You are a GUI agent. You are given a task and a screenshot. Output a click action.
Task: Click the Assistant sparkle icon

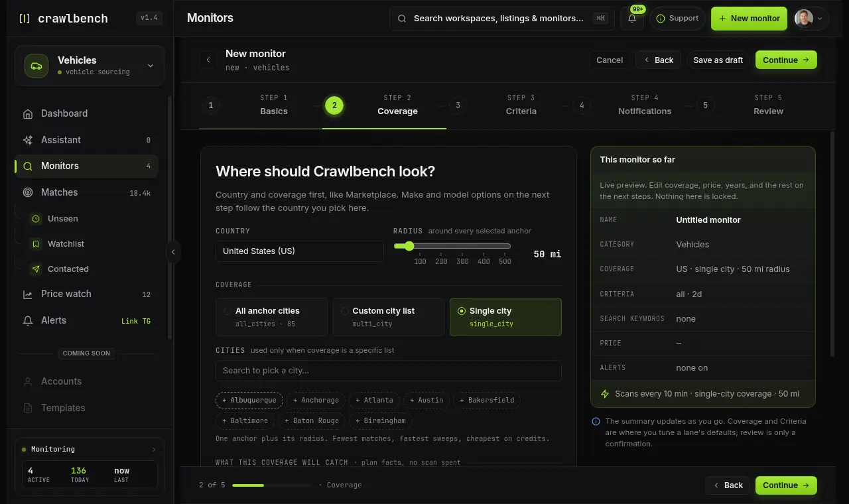[x=28, y=140]
